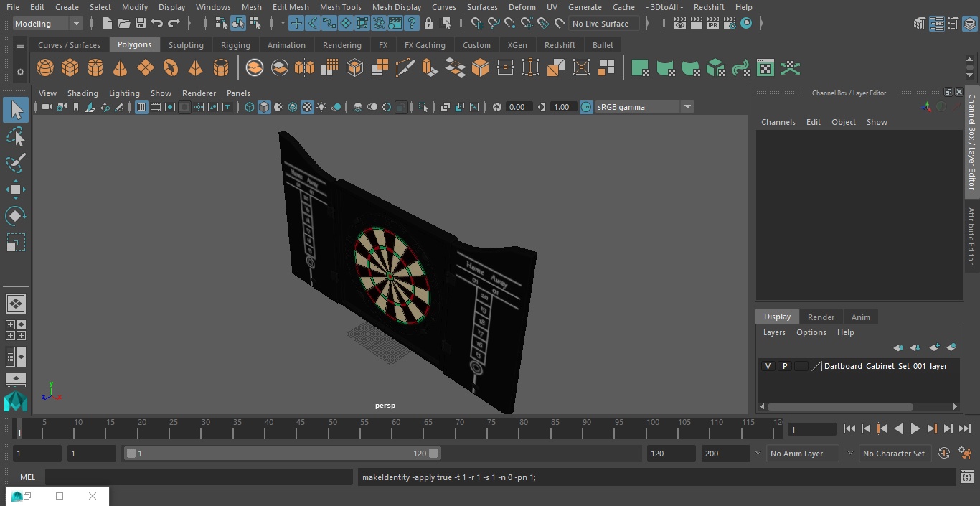The image size is (980, 506).
Task: Open the Modeling menu set dropdown
Action: tap(47, 24)
